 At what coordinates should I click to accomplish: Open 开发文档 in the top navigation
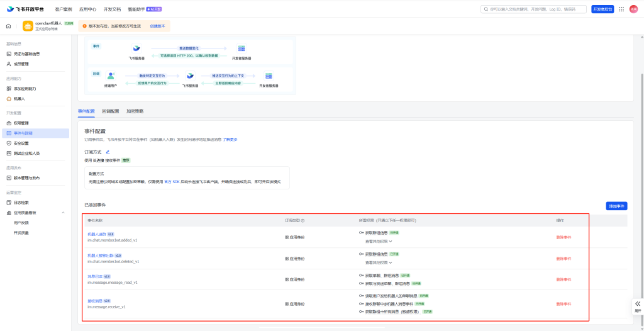pyautogui.click(x=112, y=9)
